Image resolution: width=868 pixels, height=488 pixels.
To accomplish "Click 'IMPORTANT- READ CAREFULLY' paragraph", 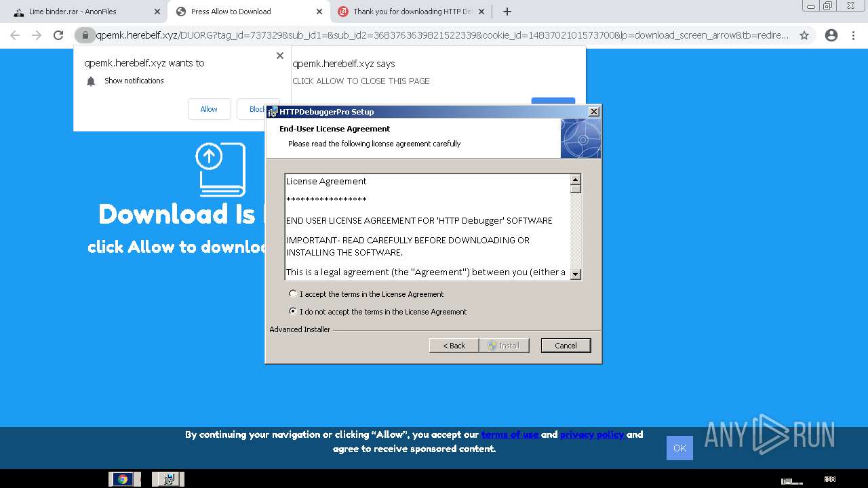I will click(408, 247).
